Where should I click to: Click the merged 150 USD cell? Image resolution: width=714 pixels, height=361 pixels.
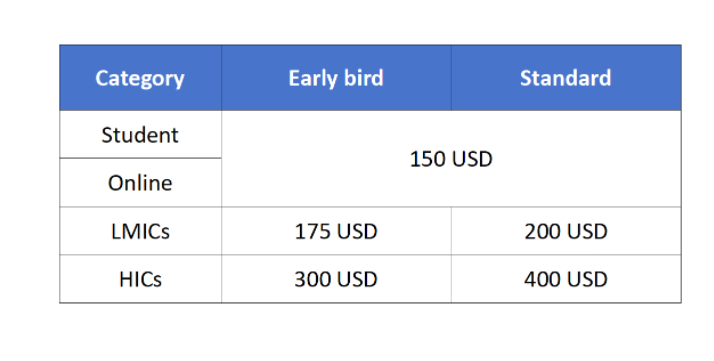(x=451, y=159)
